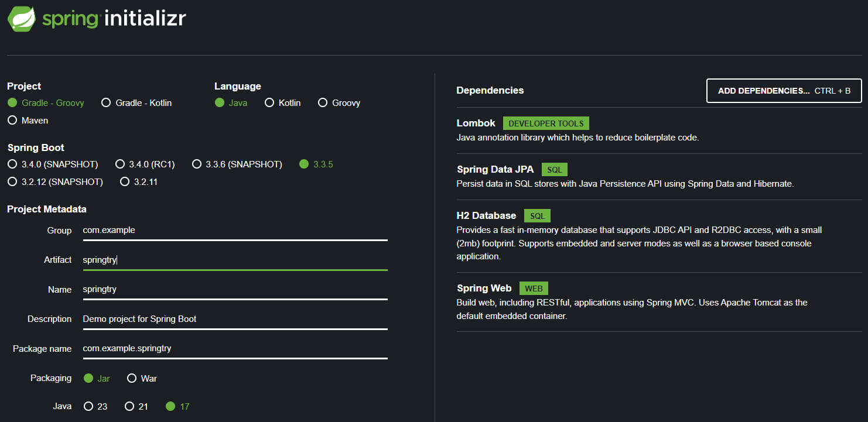Select Gradle - Groovy project type
The width and height of the screenshot is (868, 422).
click(46, 103)
